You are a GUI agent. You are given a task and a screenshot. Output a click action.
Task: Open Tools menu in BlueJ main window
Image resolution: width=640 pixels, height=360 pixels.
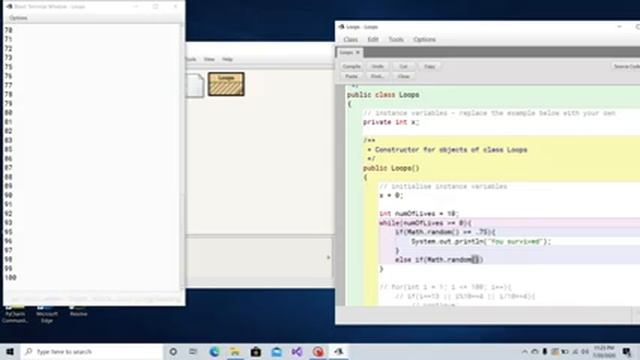191,59
